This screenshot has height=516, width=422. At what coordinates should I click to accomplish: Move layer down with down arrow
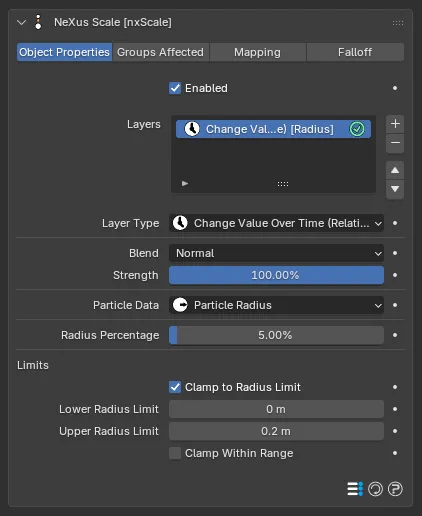395,189
